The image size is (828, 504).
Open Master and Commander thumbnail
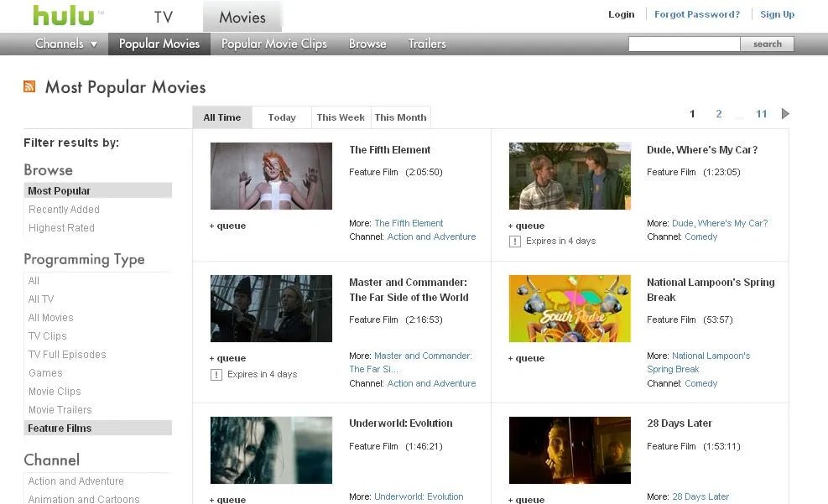coord(272,309)
